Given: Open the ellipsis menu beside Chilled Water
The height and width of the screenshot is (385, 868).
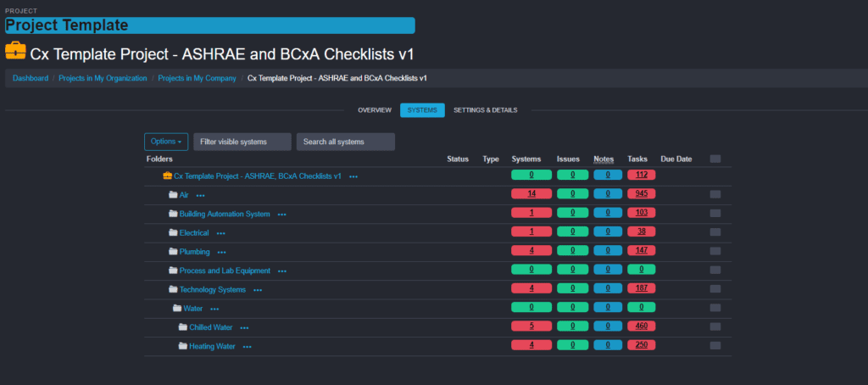Looking at the screenshot, I should (x=244, y=327).
